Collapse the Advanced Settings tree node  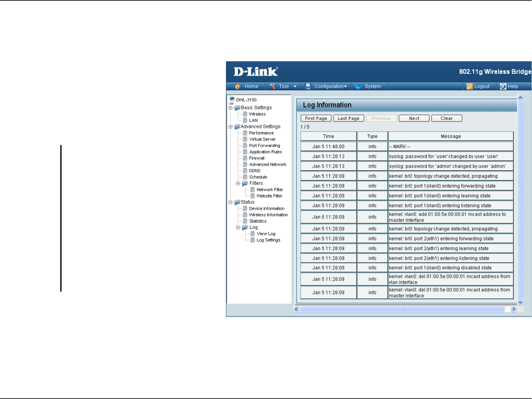[230, 127]
